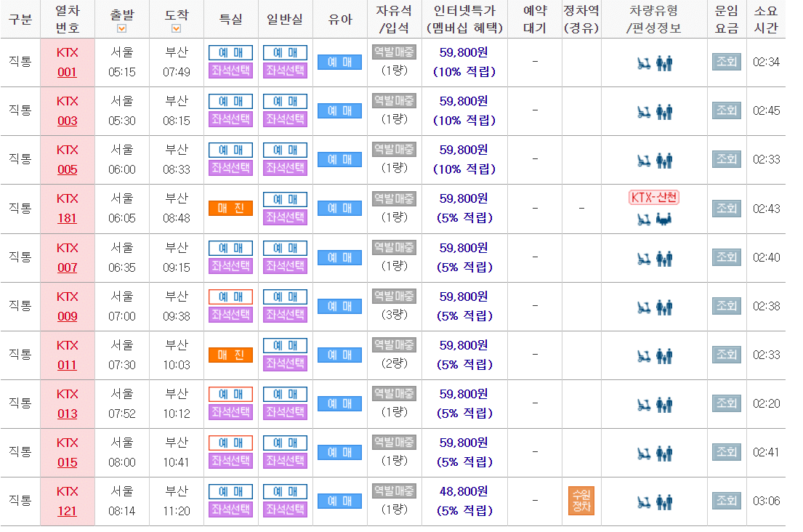Check fare with 조회 for KTX 001
This screenshot has width=803, height=532.
pyautogui.click(x=726, y=62)
